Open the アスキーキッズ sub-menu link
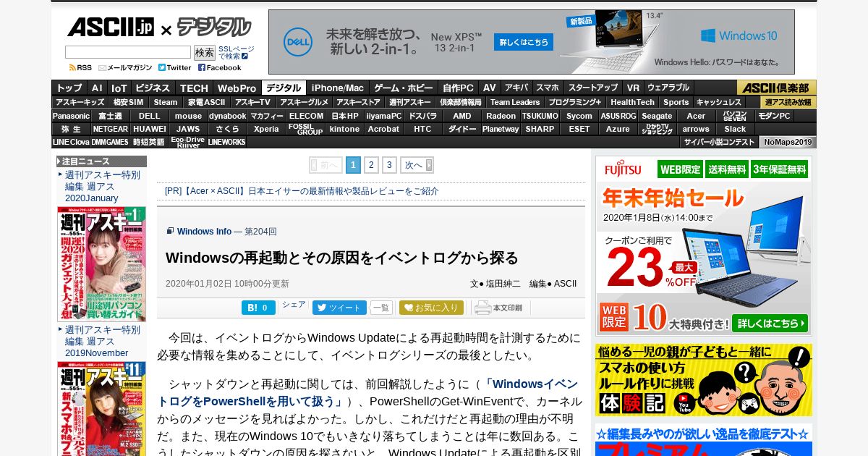This screenshot has width=868, height=456. coord(80,102)
